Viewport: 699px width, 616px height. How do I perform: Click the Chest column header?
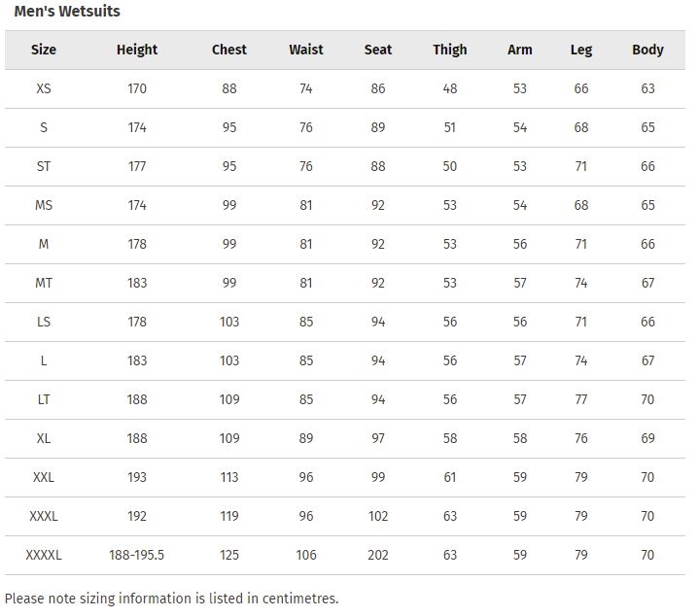pyautogui.click(x=229, y=50)
